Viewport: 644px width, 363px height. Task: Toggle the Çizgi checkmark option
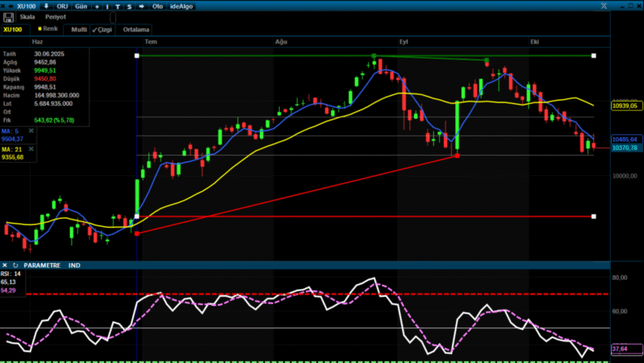102,29
